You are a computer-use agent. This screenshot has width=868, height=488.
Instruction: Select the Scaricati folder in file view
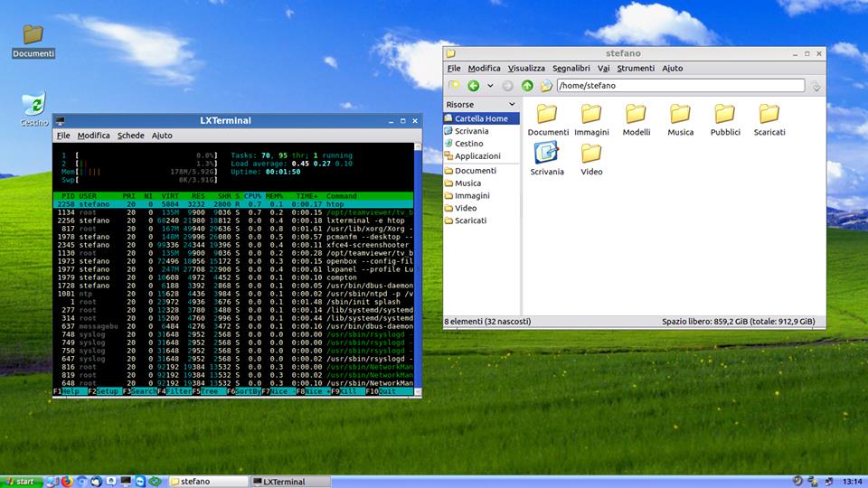pos(769,120)
